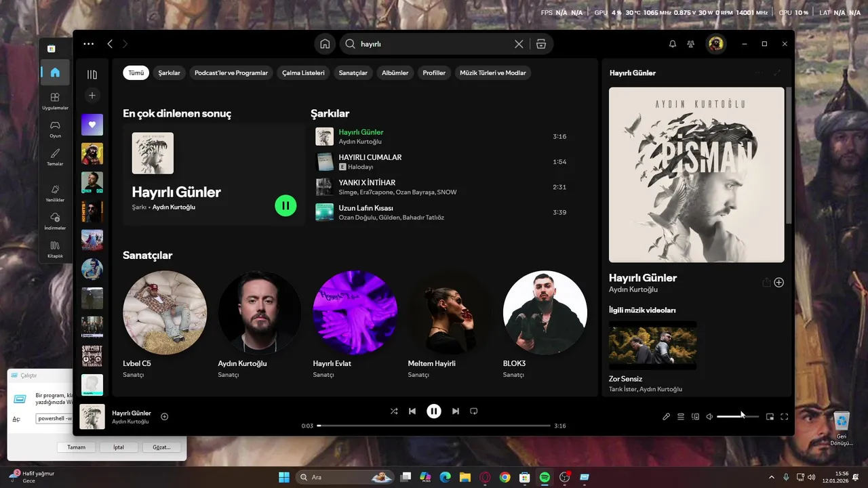Open Friend Activity icon in top bar
Viewport: 868px width, 488px height.
pyautogui.click(x=691, y=44)
